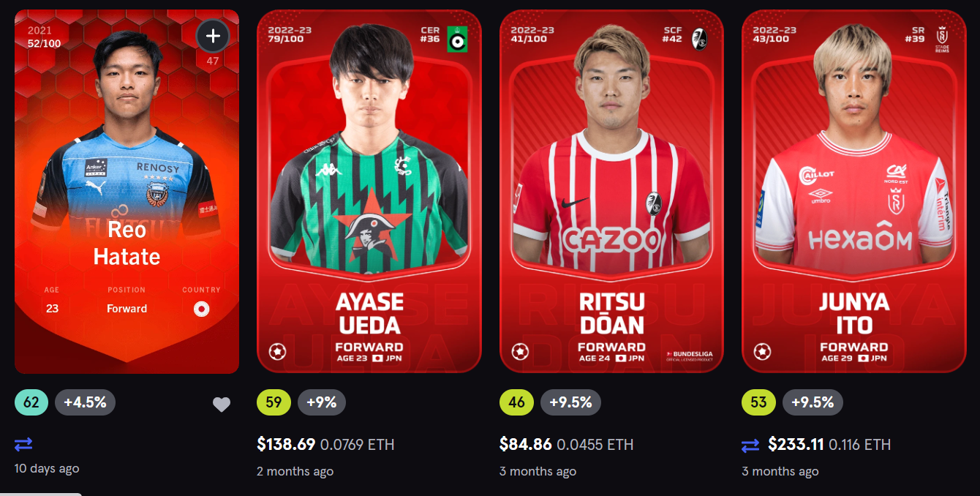
Task: Click Japan flag icon on Reo Hatate card
Action: 201,309
